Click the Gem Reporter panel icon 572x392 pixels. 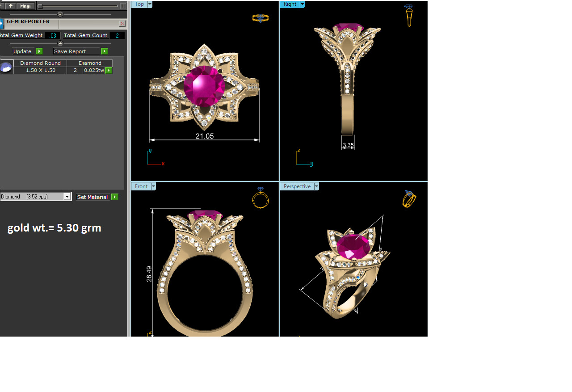point(2,24)
